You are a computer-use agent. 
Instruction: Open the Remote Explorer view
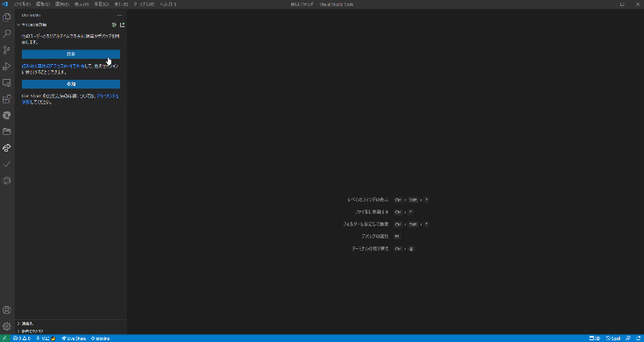pyautogui.click(x=7, y=82)
